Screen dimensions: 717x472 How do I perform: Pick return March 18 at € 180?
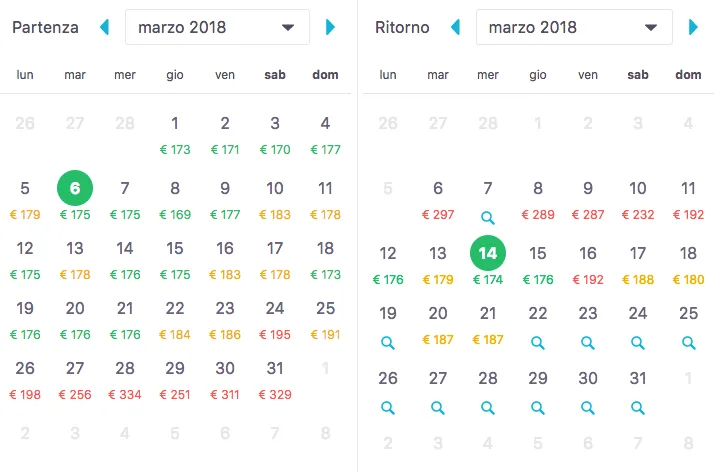point(688,263)
